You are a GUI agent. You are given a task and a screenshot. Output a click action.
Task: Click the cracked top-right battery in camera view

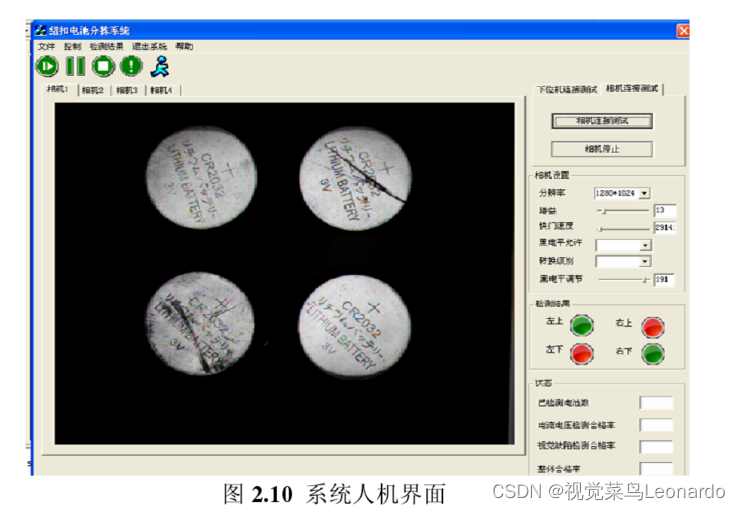[x=355, y=178]
